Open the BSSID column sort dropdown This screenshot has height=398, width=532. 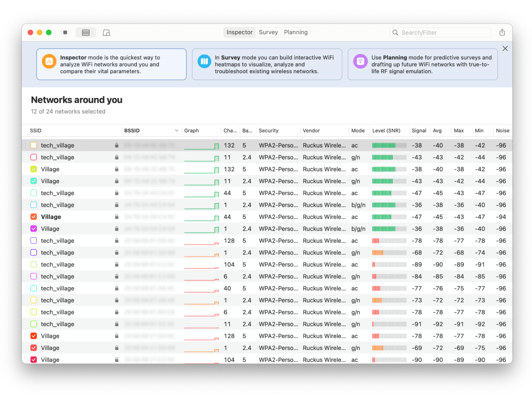click(176, 130)
